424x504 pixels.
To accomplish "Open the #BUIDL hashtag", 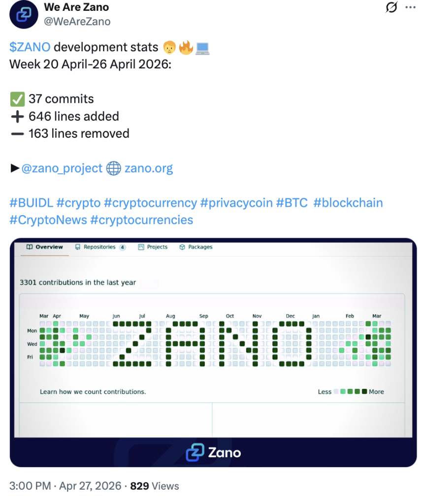I will click(x=31, y=203).
